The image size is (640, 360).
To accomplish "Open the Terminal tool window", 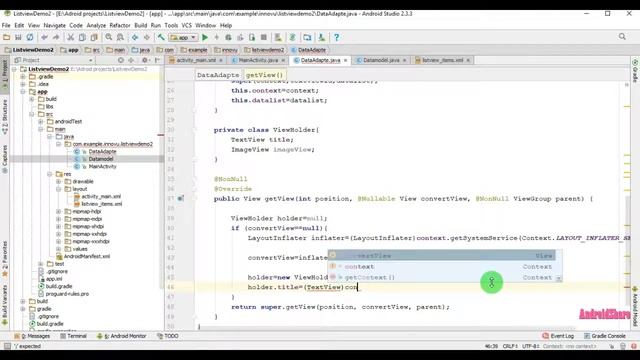I will [73, 336].
